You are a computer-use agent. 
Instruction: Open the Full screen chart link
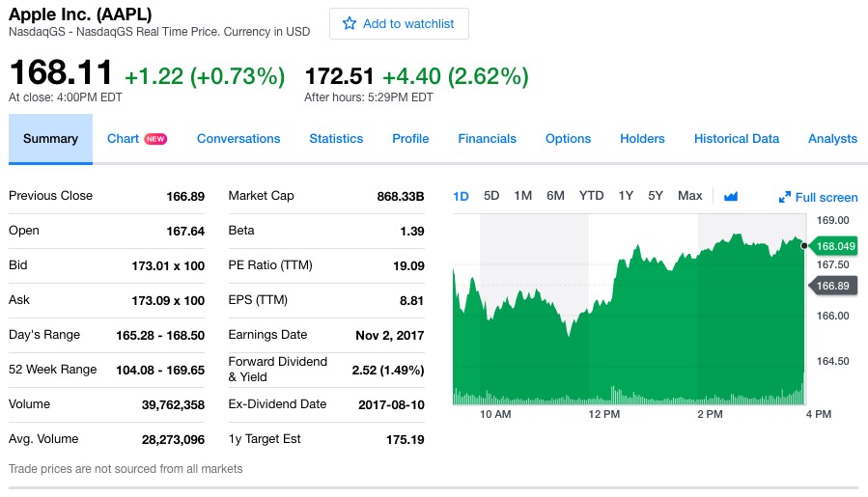point(826,198)
